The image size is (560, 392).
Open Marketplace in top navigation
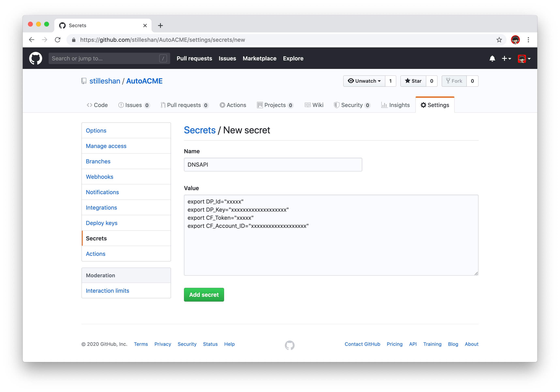(259, 59)
